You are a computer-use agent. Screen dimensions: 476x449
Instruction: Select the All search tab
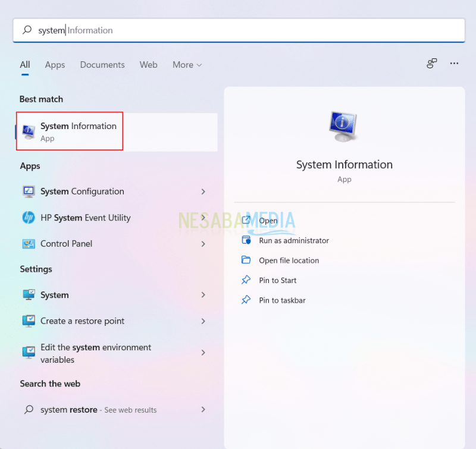click(x=25, y=65)
